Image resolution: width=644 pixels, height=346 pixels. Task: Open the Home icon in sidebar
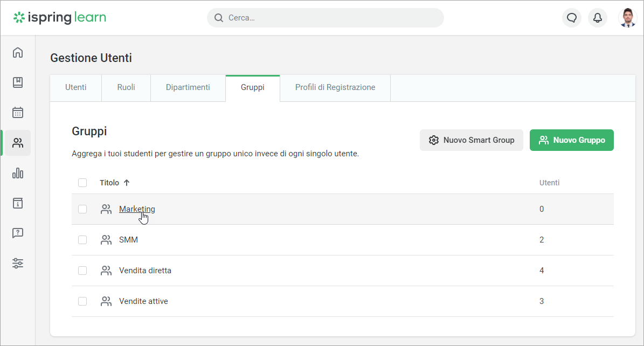click(x=18, y=52)
